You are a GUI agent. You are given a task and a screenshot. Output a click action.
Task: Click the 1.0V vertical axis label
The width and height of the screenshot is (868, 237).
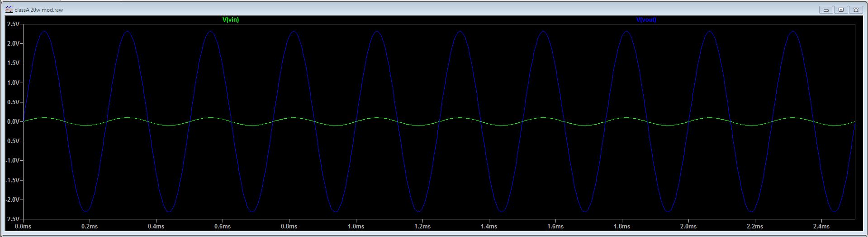click(13, 83)
